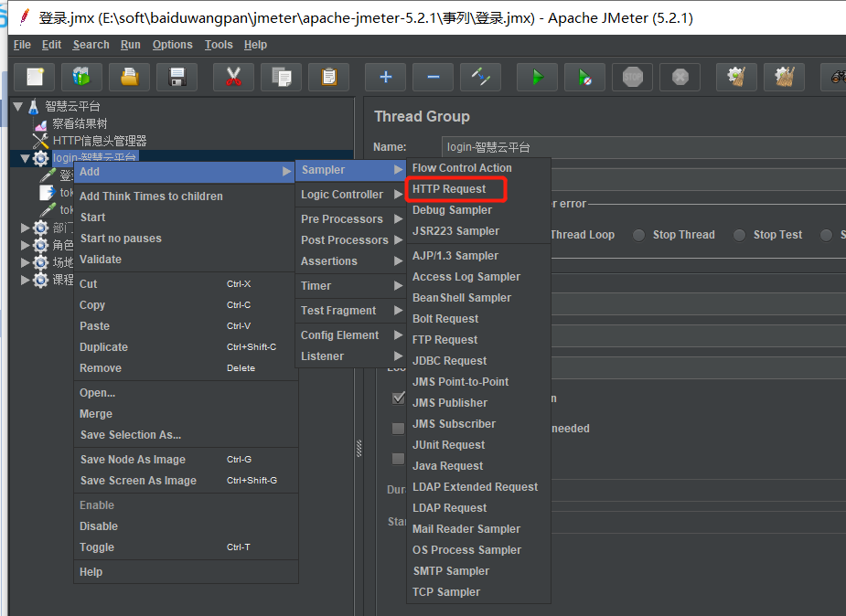Image resolution: width=846 pixels, height=616 pixels.
Task: Click the New test plan toolbar icon
Action: click(35, 77)
